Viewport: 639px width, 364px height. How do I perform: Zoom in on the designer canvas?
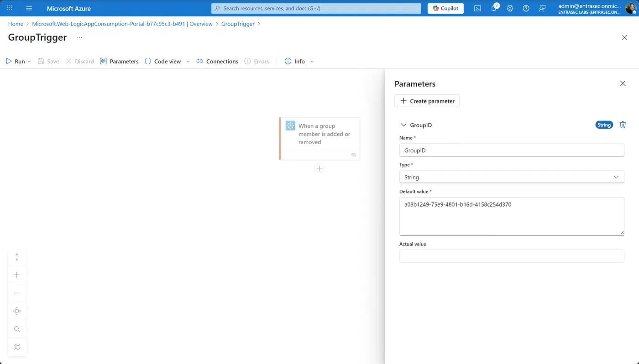[17, 275]
